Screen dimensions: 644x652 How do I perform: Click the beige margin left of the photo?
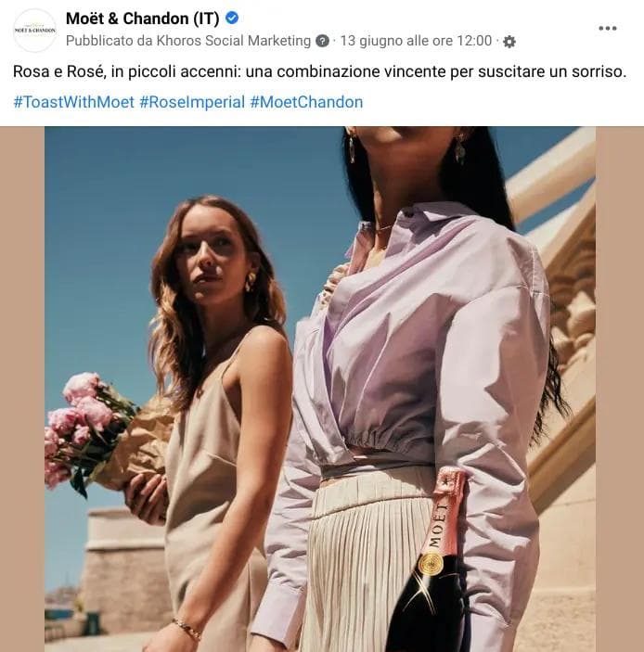pos(22,389)
